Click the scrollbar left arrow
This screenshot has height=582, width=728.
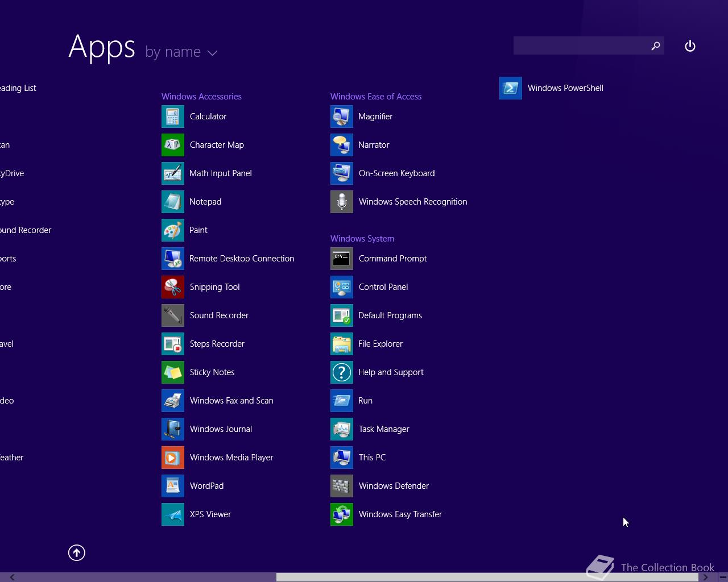(x=12, y=577)
